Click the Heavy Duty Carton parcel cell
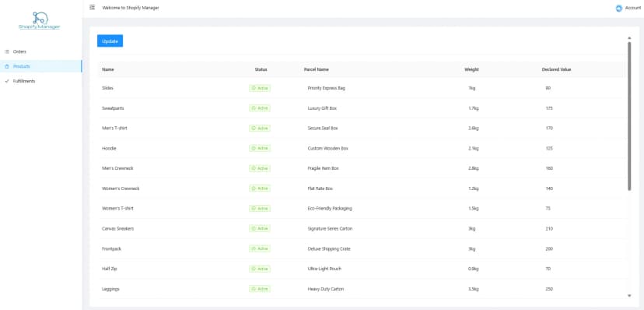The height and width of the screenshot is (310, 644). point(326,289)
